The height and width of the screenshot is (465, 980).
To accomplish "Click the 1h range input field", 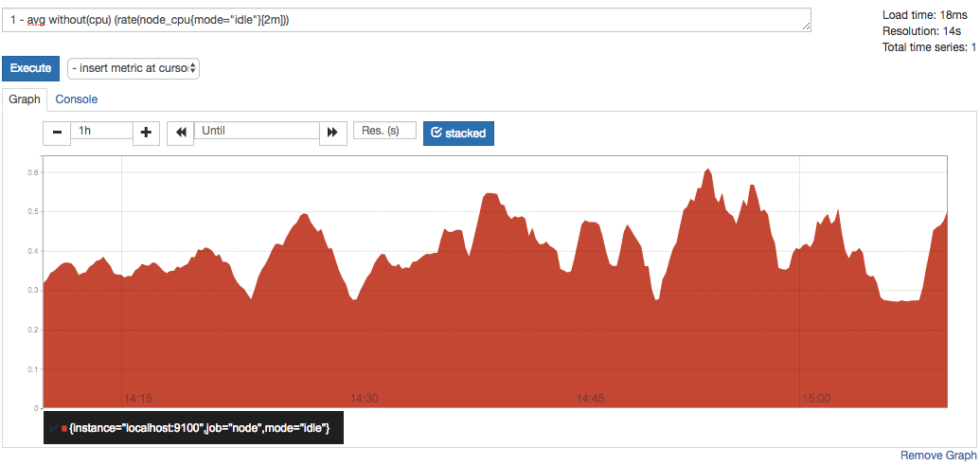I will point(101,131).
